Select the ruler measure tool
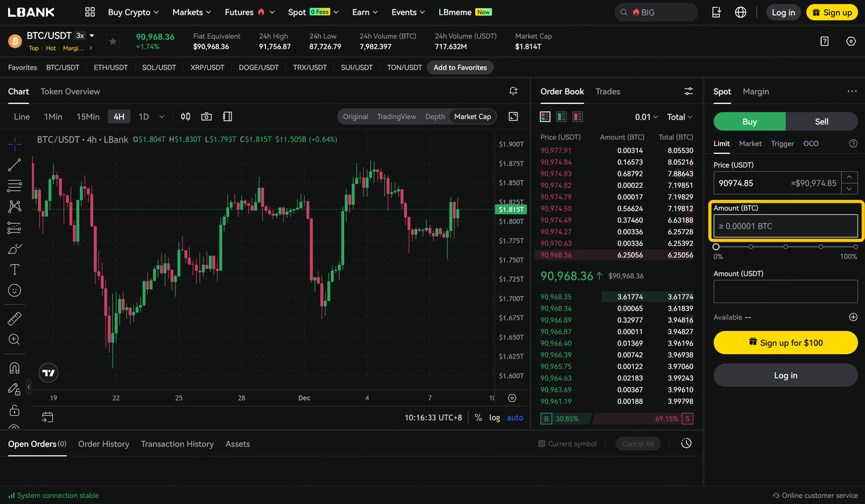 click(x=14, y=319)
